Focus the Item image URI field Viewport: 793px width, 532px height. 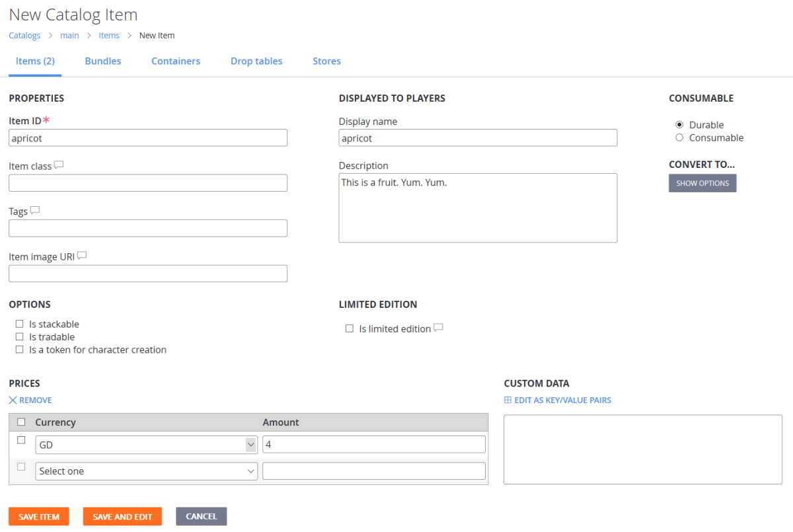click(x=148, y=274)
